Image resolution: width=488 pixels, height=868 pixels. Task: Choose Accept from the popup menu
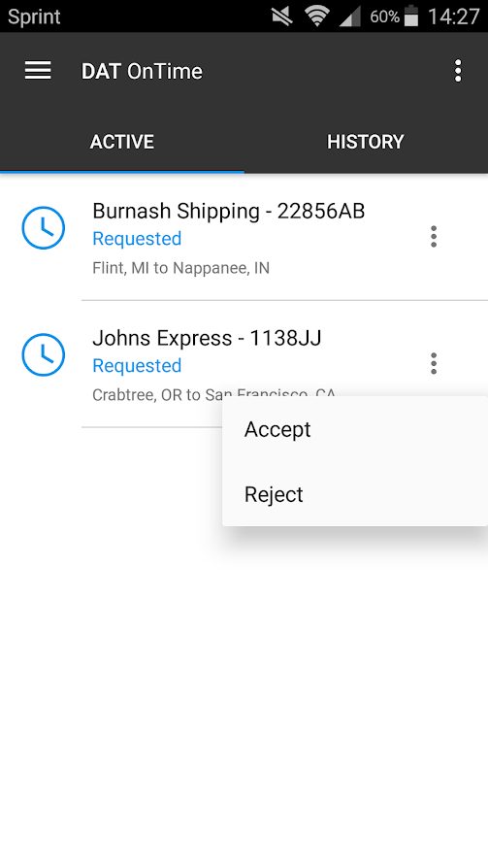tap(355, 429)
